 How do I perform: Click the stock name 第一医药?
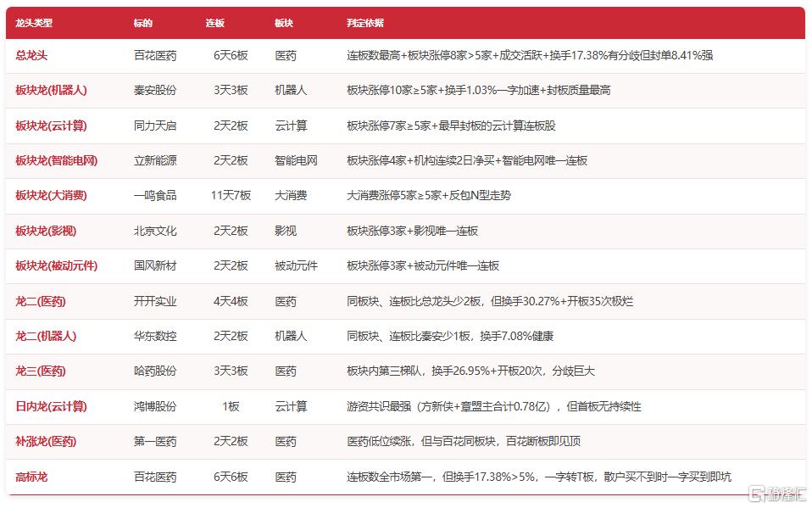[155, 442]
